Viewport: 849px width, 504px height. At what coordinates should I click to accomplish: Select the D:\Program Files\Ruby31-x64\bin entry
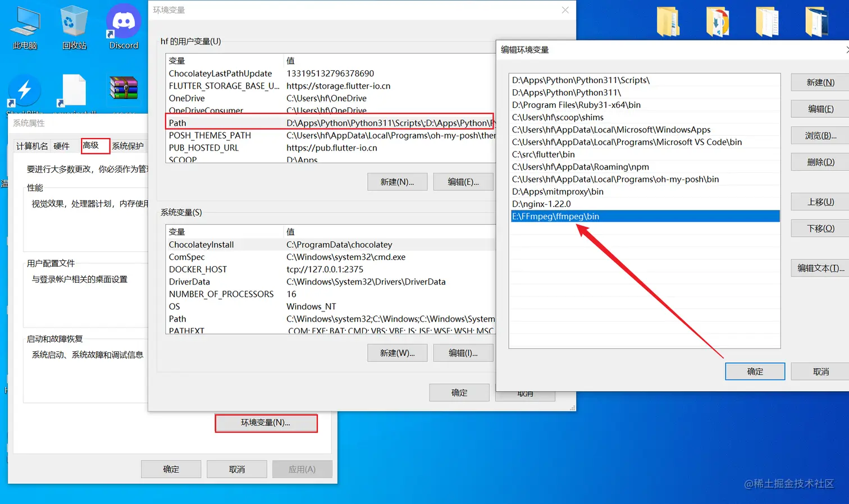[645, 105]
